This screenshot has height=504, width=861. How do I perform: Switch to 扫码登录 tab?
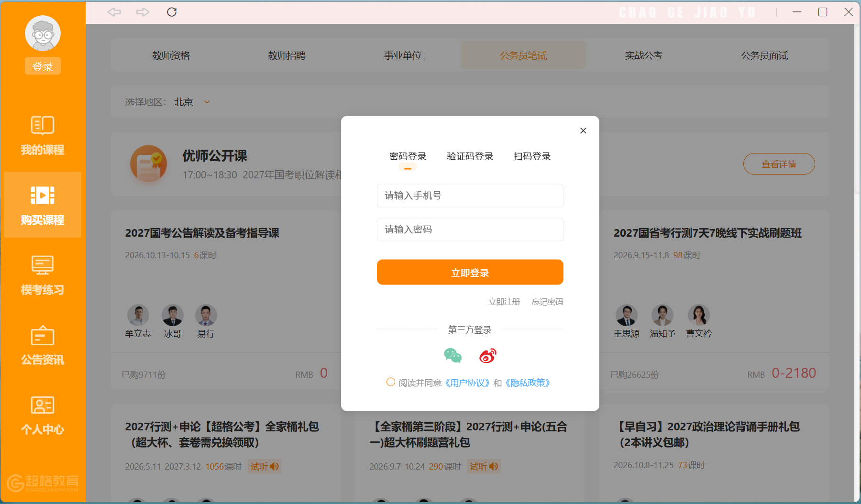[532, 156]
